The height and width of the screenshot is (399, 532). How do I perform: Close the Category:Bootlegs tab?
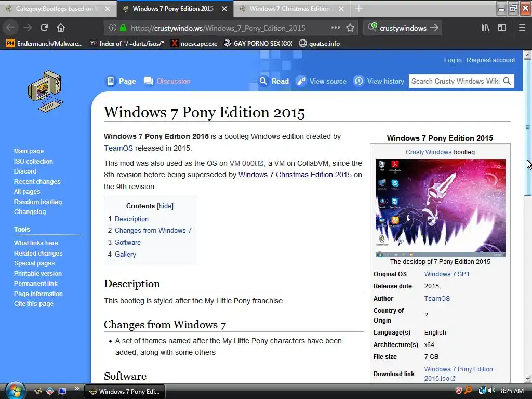[108, 9]
